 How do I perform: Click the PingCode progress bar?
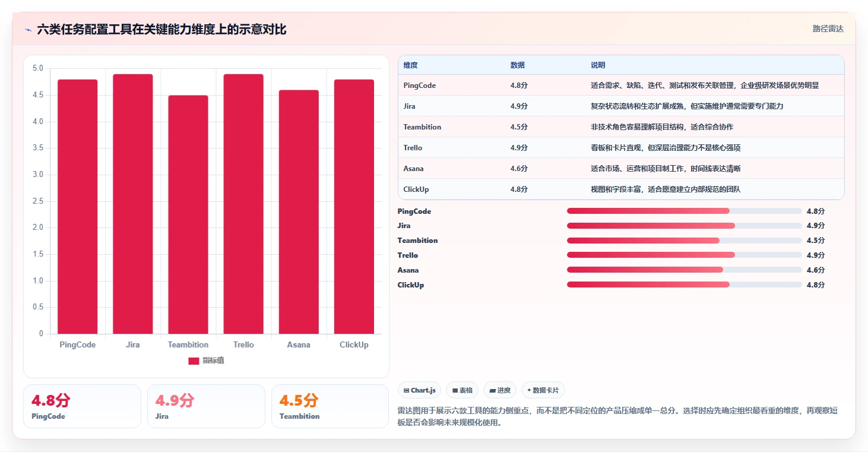click(x=685, y=211)
